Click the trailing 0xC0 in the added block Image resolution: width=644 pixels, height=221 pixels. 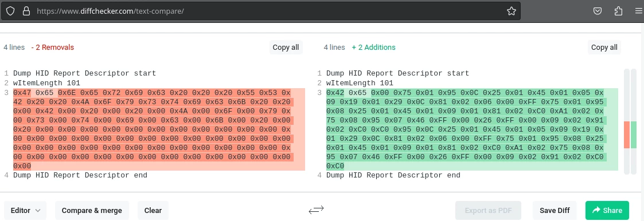point(335,165)
